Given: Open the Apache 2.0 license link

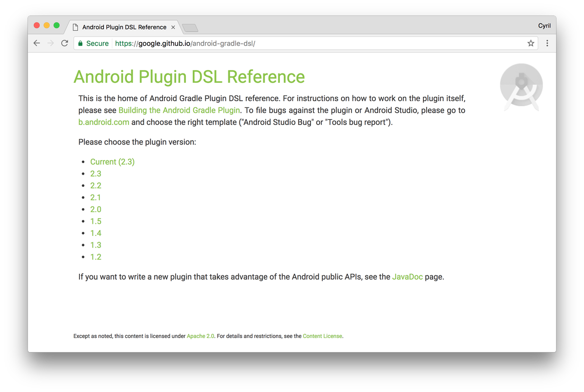Looking at the screenshot, I should click(201, 336).
